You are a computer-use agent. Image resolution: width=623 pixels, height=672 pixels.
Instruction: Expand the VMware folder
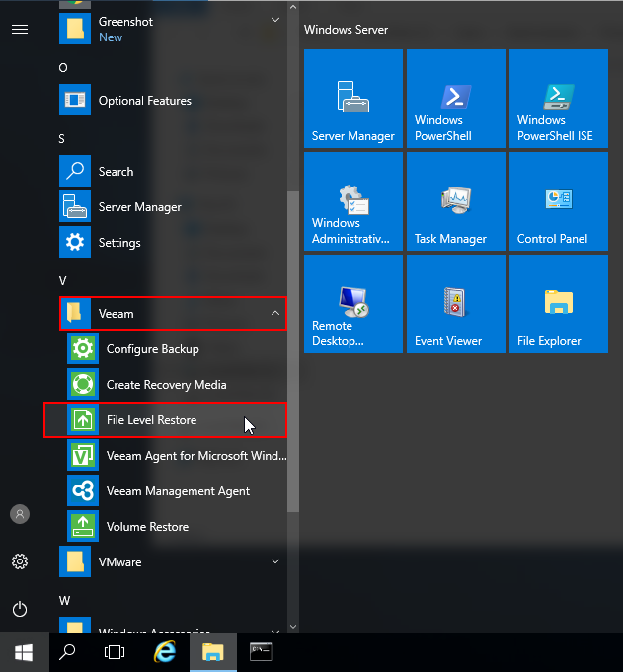point(274,562)
